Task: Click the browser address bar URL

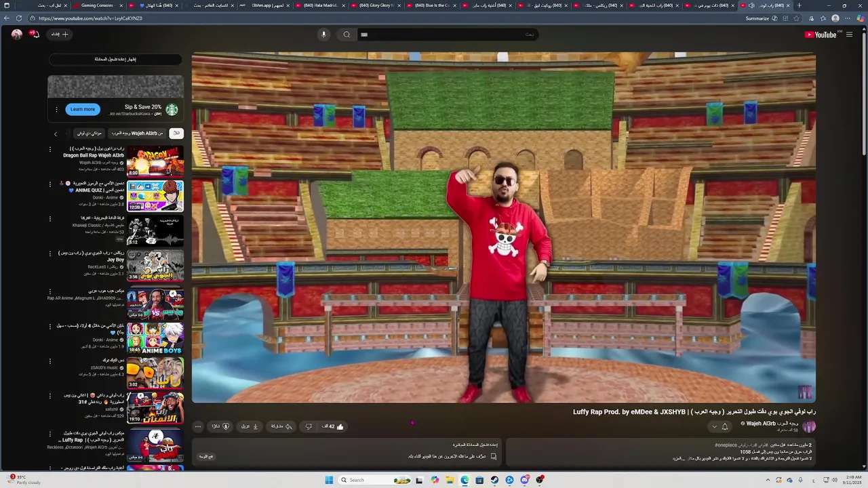Action: point(91,18)
